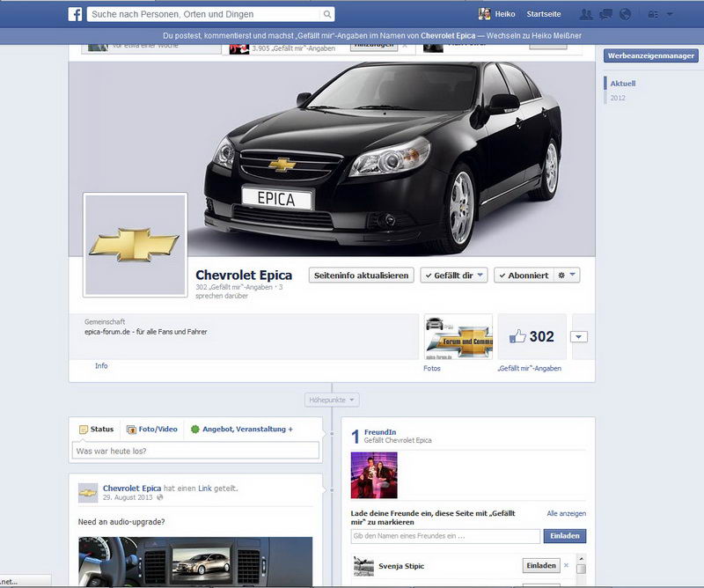The height and width of the screenshot is (588, 704).
Task: Click the „Gefällt mir"-Angaben link under 302
Action: click(530, 368)
